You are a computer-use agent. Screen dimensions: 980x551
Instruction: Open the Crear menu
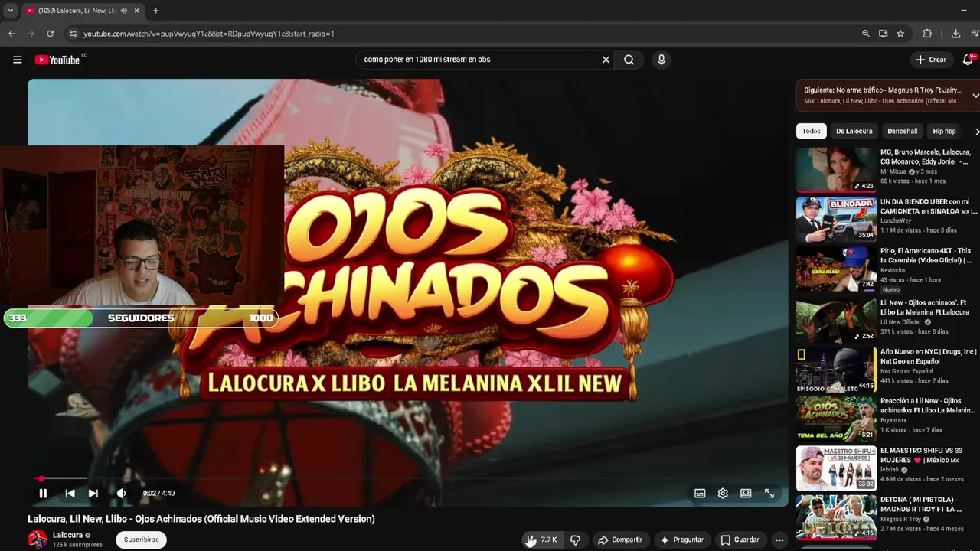pyautogui.click(x=931, y=60)
